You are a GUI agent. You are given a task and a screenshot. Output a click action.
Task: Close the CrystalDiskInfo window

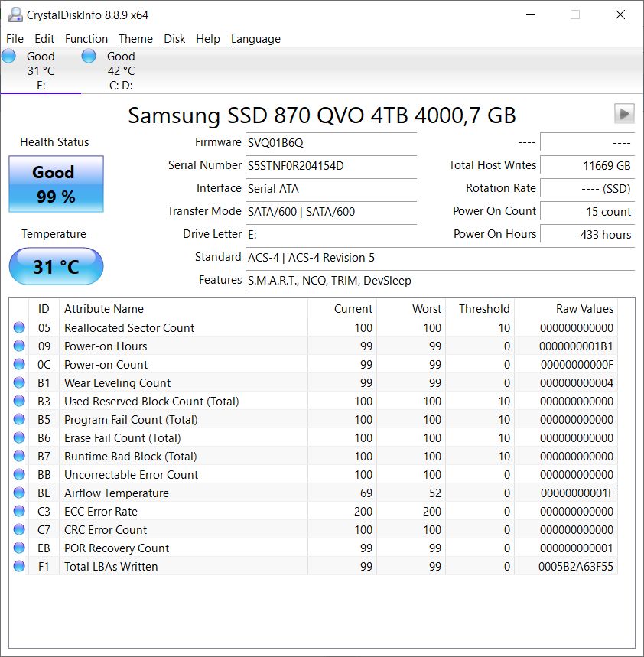[620, 15]
